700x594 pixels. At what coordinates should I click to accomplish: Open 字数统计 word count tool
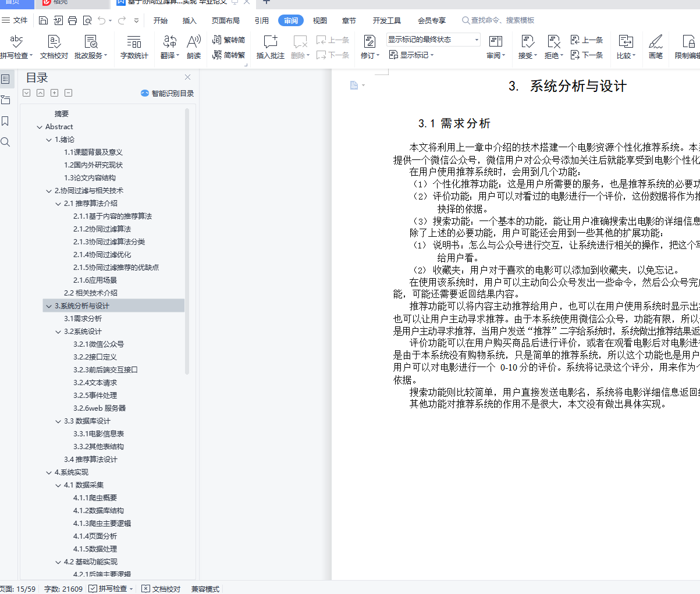134,47
